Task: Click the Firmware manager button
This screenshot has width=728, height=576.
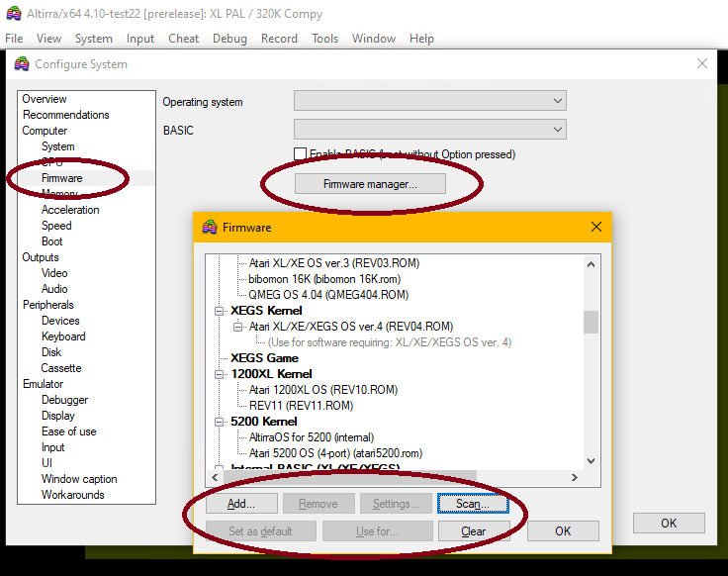Action: pos(370,184)
